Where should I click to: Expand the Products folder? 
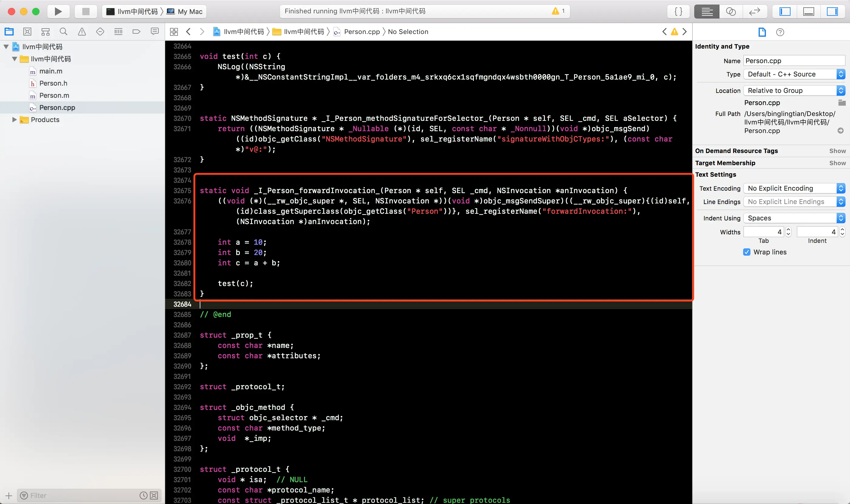point(14,120)
